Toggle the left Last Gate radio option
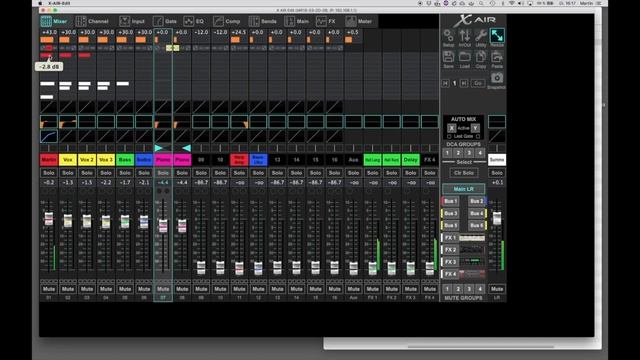640x360 pixels. click(449, 136)
